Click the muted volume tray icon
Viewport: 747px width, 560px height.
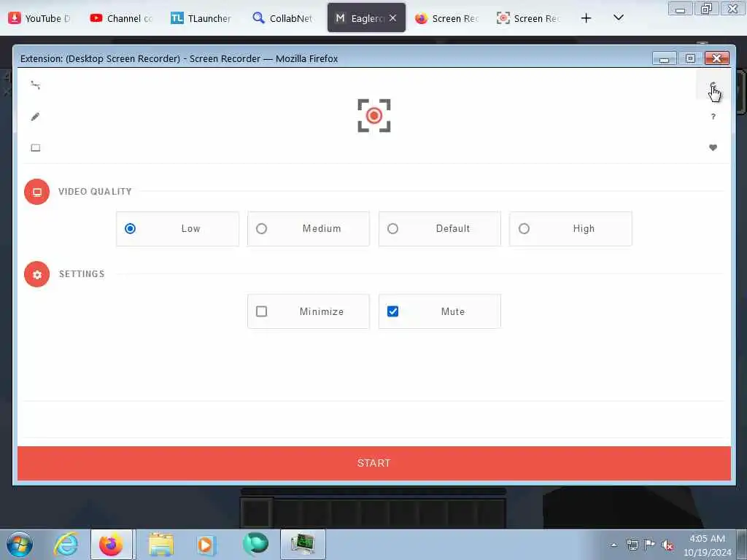667,545
